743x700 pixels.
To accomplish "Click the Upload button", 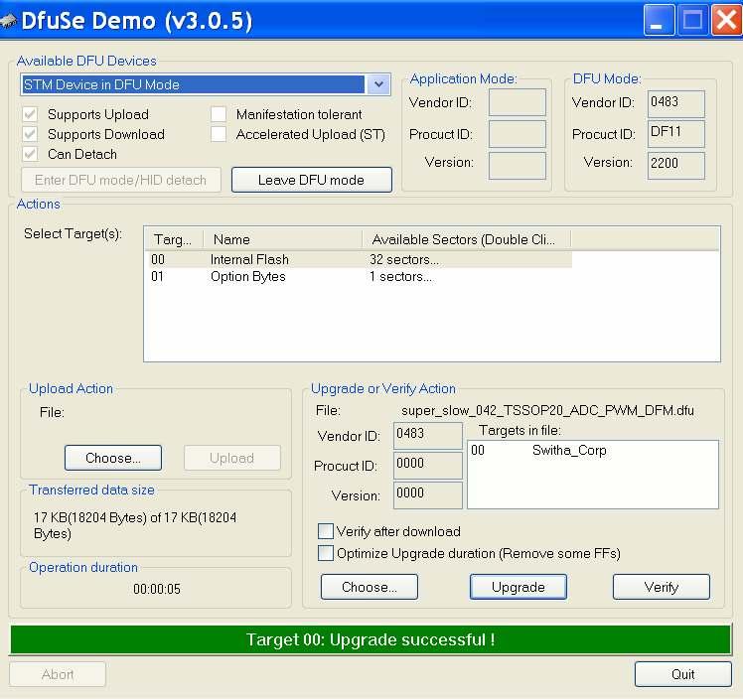I will pyautogui.click(x=232, y=458).
